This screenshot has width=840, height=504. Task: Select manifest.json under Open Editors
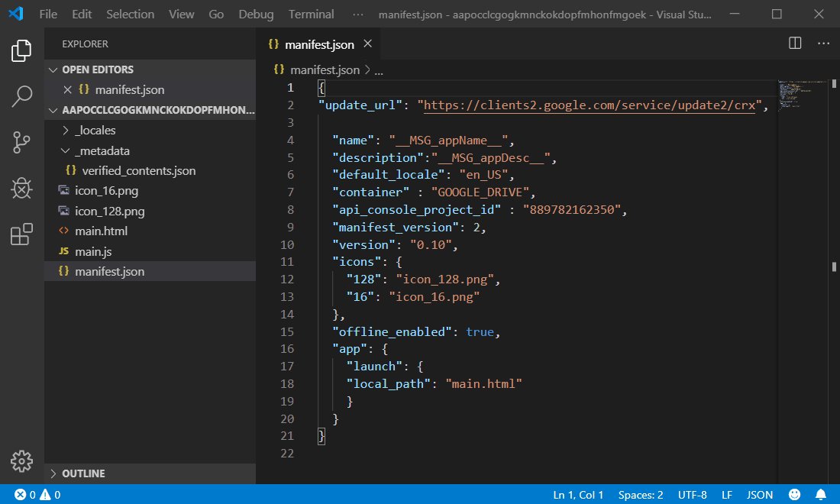(x=150, y=89)
